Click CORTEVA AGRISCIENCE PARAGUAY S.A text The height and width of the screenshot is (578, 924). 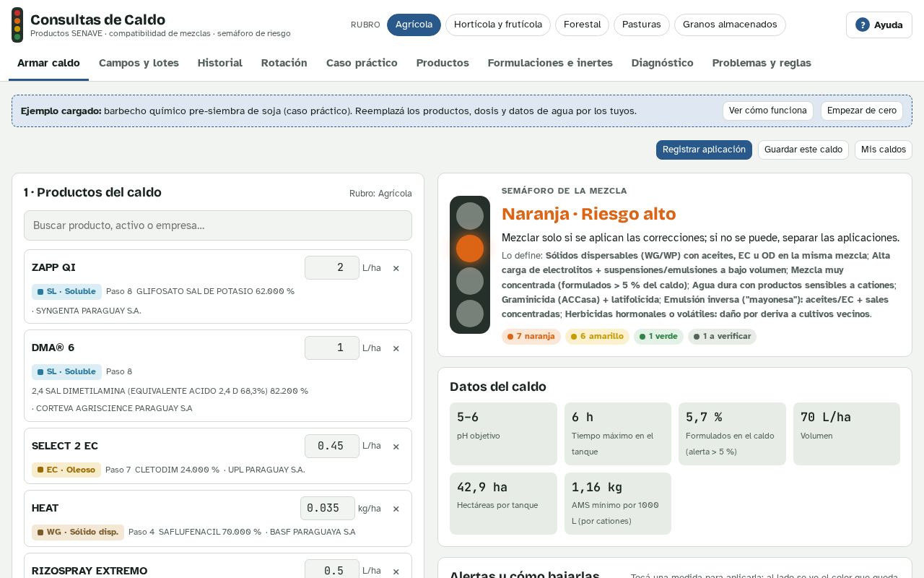tap(114, 408)
